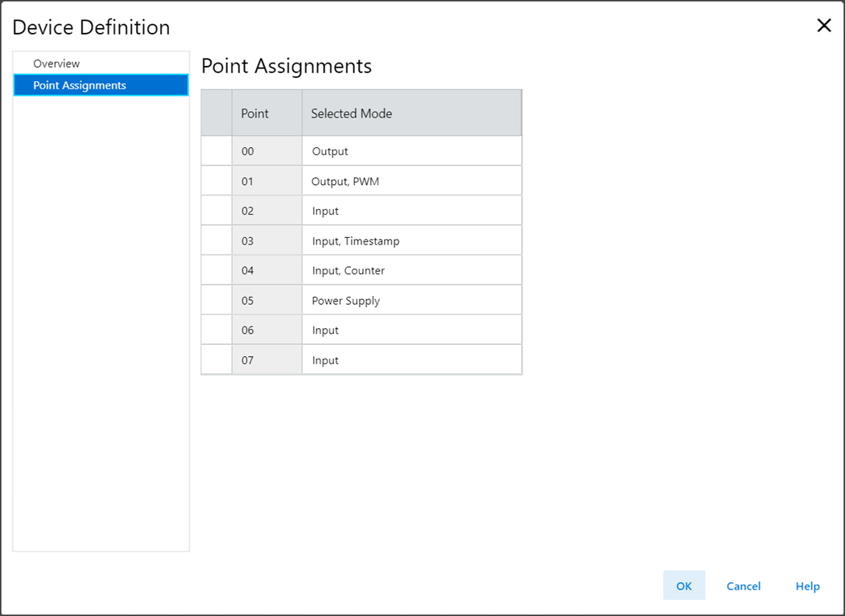Cancel the device definition changes

point(743,586)
